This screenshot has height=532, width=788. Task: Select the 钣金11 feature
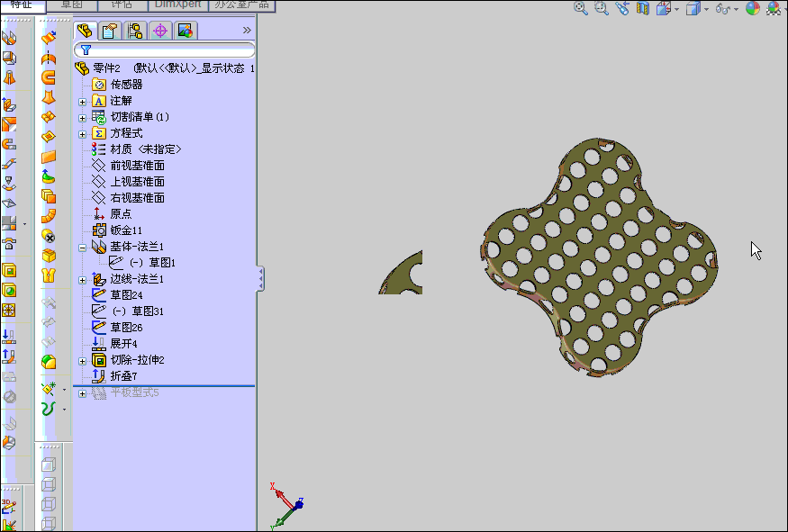click(126, 230)
